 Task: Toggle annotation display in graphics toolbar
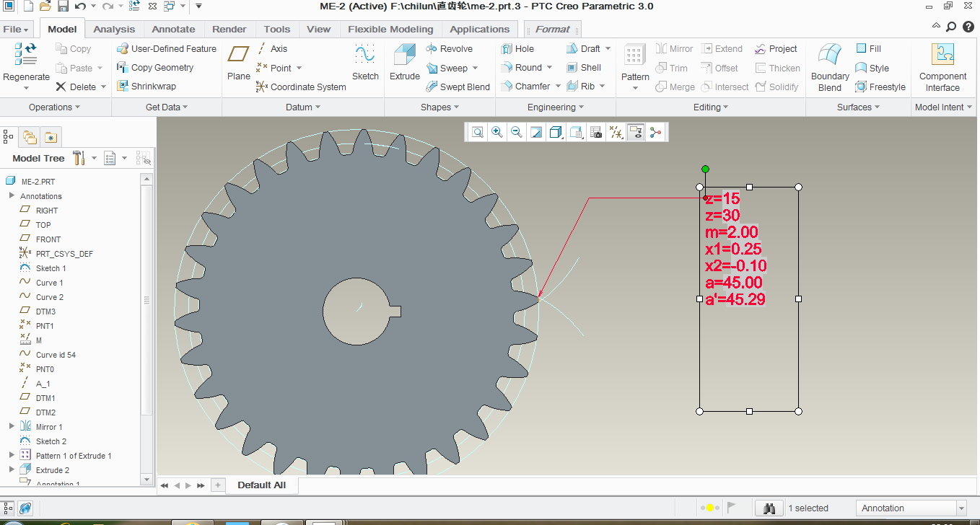(636, 132)
